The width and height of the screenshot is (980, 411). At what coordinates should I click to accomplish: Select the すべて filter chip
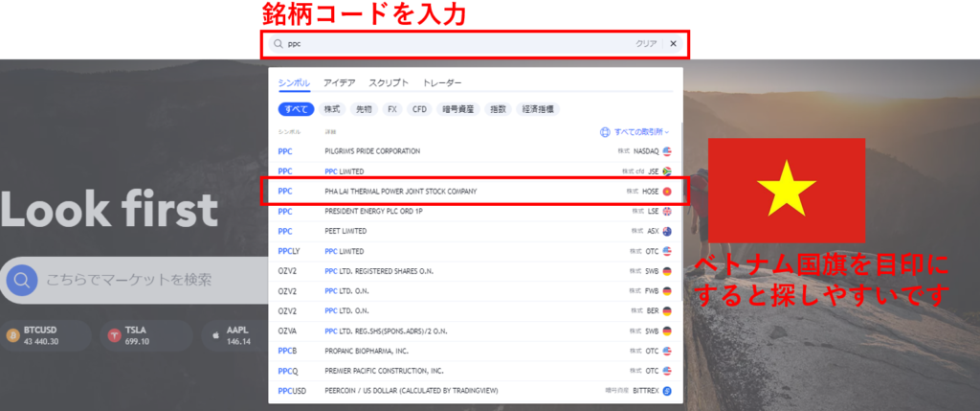296,109
